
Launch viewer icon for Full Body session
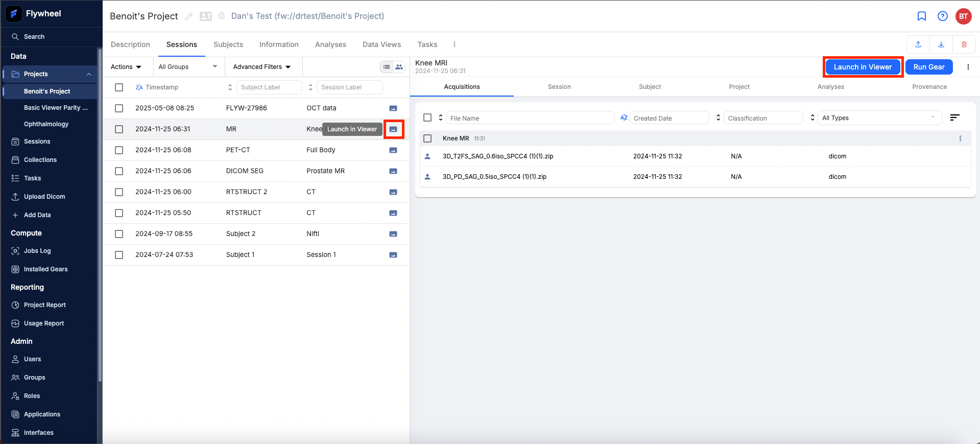(x=393, y=150)
